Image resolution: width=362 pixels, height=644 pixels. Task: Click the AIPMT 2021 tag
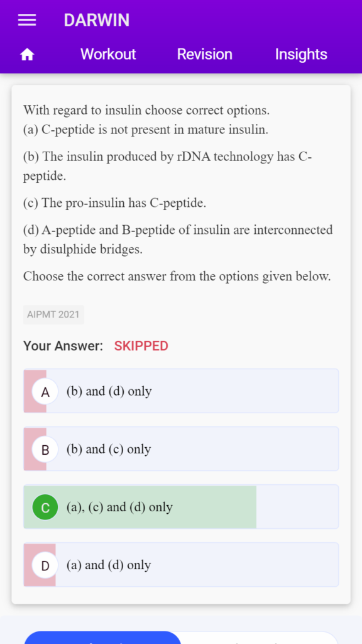coord(53,314)
